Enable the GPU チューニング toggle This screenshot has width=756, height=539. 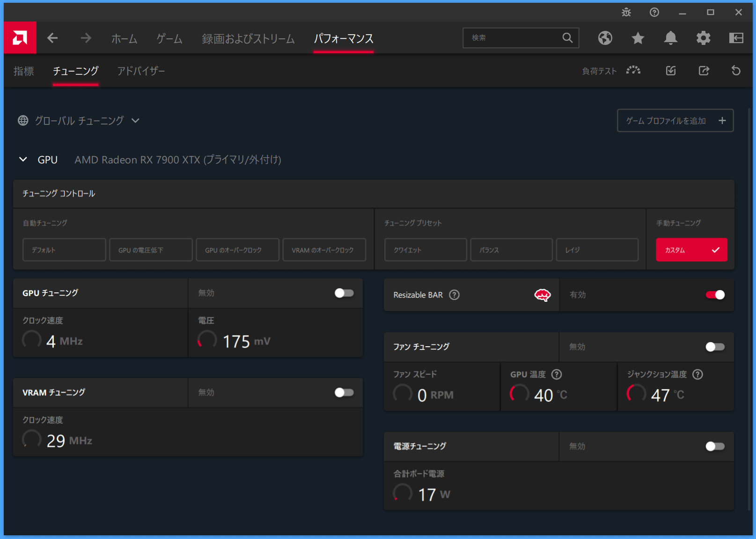344,293
